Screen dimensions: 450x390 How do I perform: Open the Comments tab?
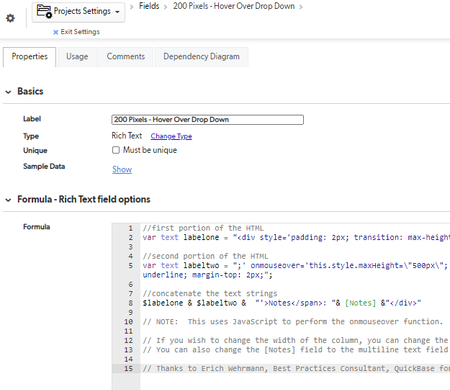point(126,57)
